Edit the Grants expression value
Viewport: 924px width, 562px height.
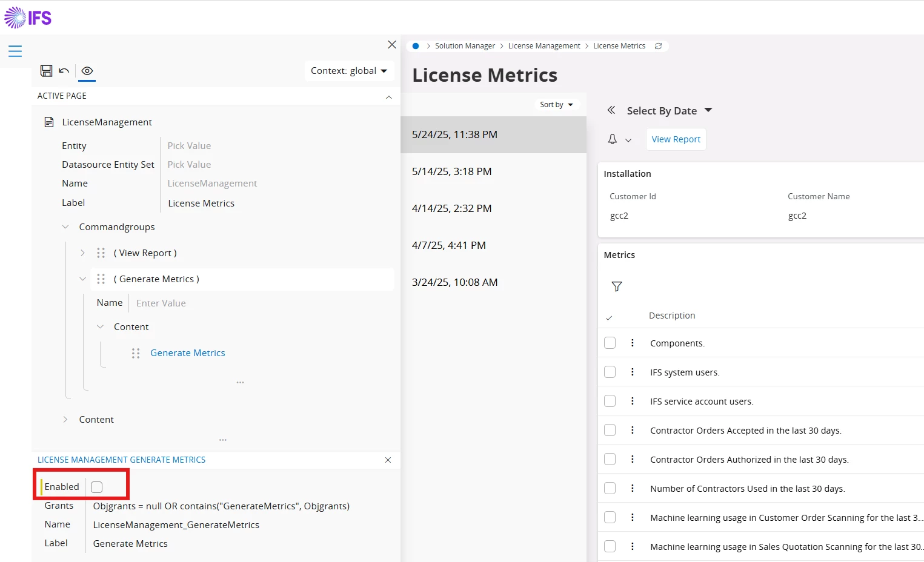click(x=221, y=506)
